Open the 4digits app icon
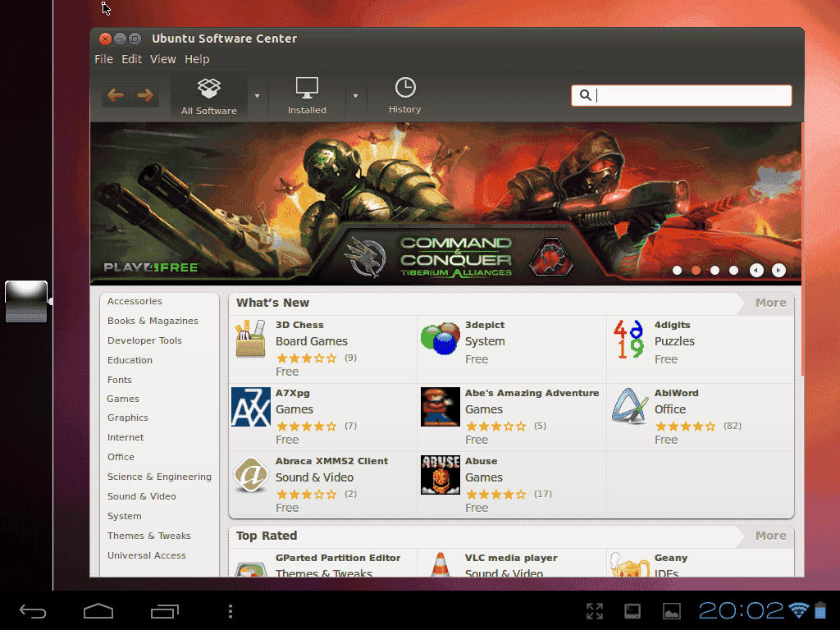 click(x=629, y=340)
